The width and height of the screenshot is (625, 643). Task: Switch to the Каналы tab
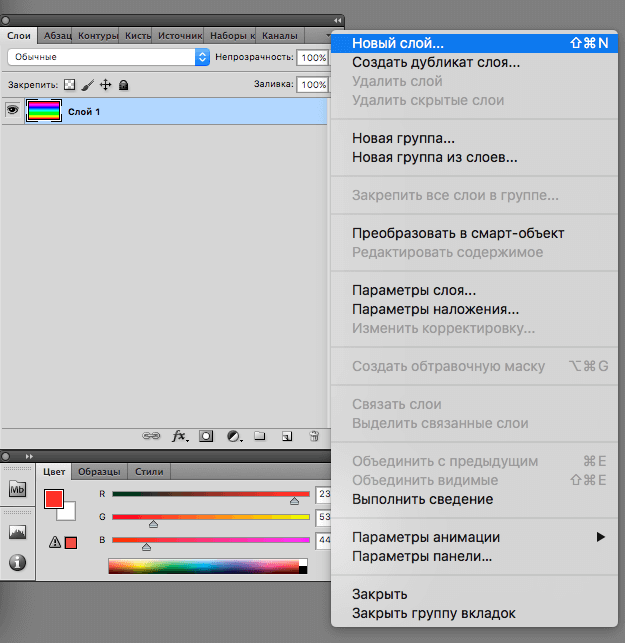tap(280, 36)
